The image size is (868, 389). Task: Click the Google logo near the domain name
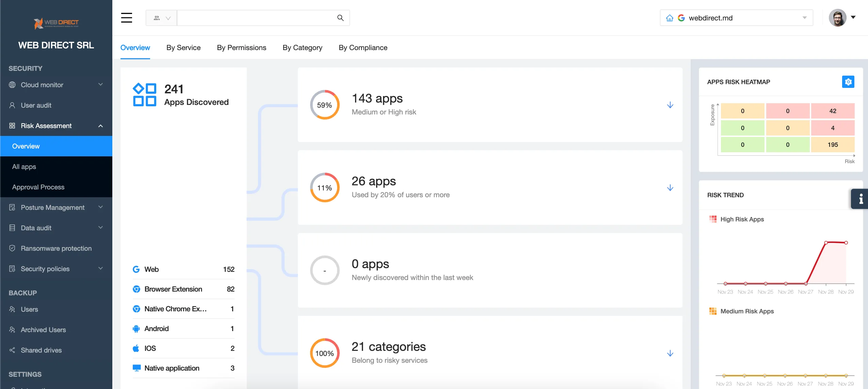tap(682, 18)
